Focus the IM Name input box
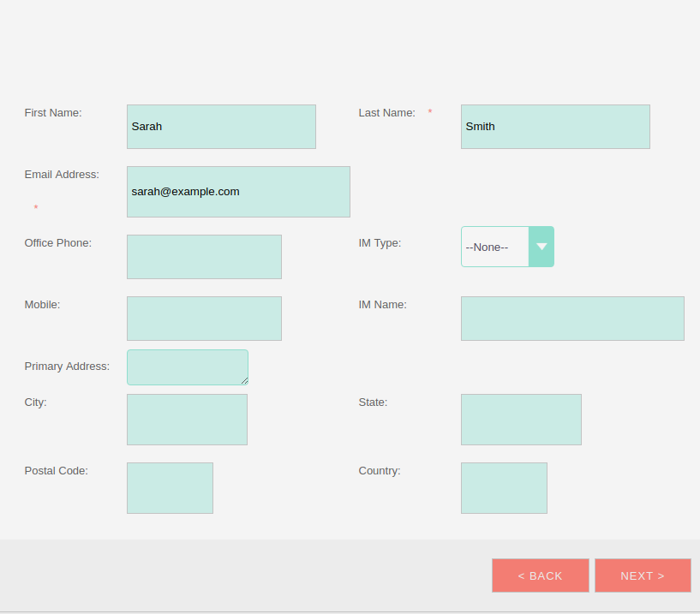Viewport: 700px width, 614px height. click(x=572, y=319)
